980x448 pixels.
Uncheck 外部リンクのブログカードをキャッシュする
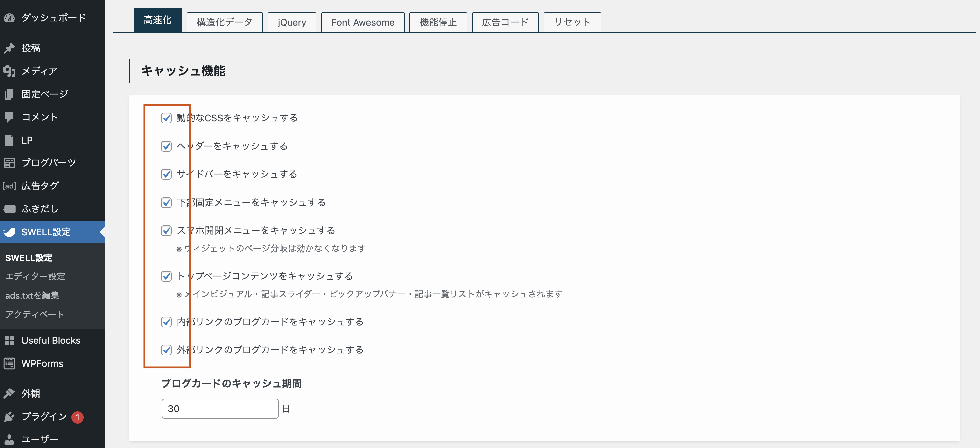(166, 350)
